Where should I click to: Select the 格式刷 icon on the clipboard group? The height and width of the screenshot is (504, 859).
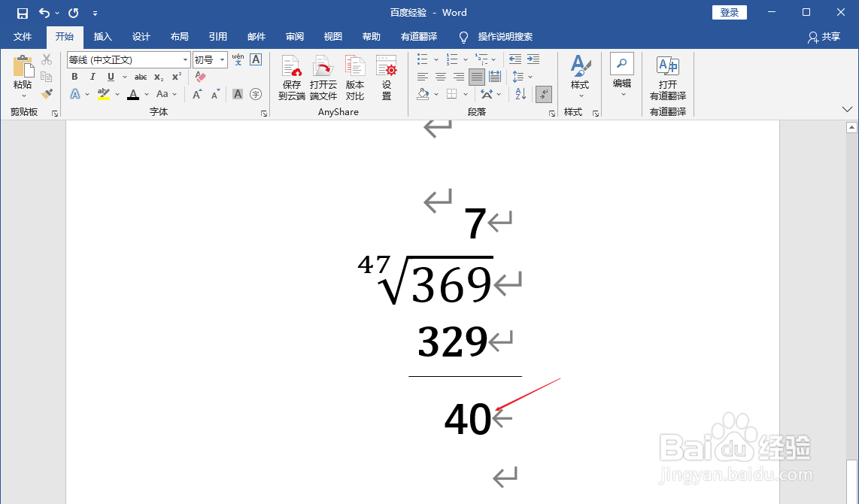coord(45,93)
